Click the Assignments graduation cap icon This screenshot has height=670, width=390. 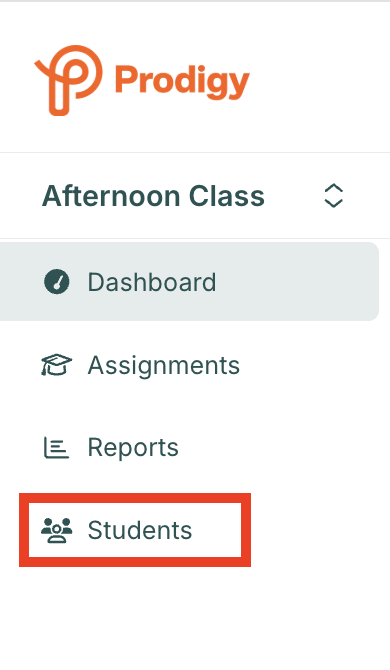click(56, 364)
